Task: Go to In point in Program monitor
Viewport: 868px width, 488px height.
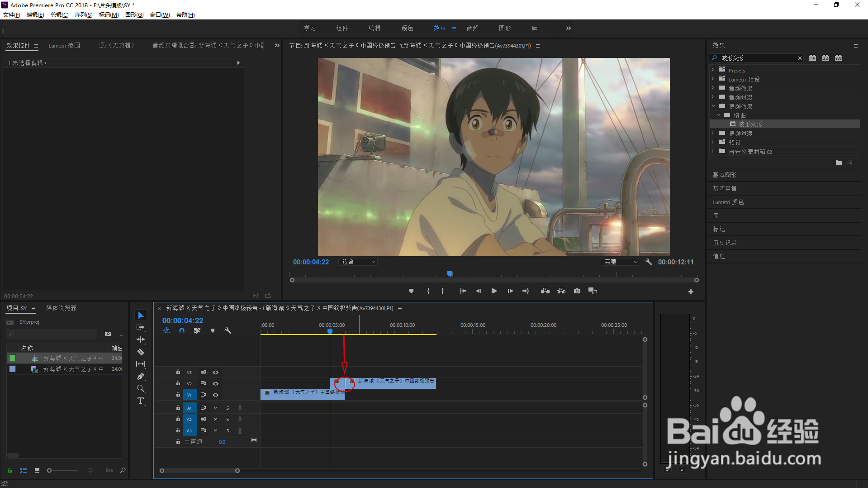Action: pyautogui.click(x=463, y=291)
